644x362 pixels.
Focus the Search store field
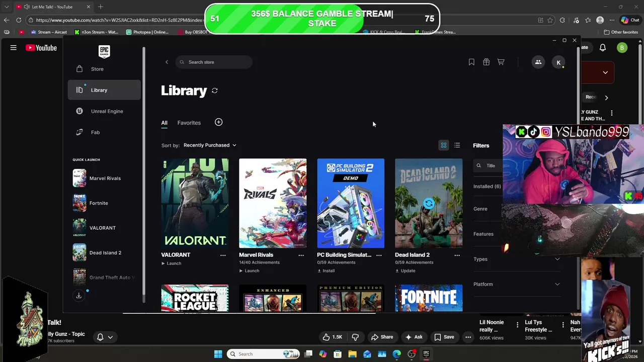click(x=214, y=62)
